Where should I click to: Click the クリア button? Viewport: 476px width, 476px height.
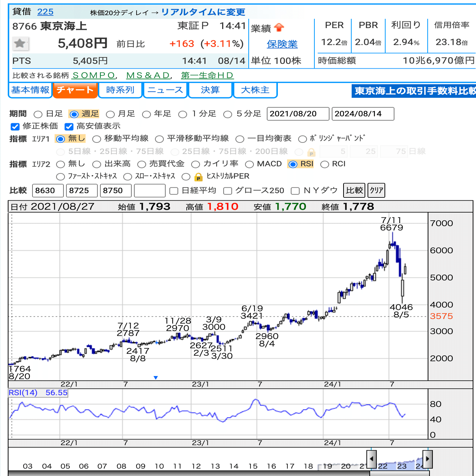(376, 190)
